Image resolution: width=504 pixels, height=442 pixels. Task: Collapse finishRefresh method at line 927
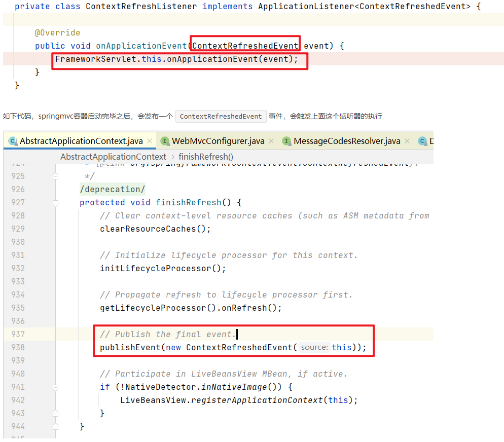pyautogui.click(x=55, y=203)
